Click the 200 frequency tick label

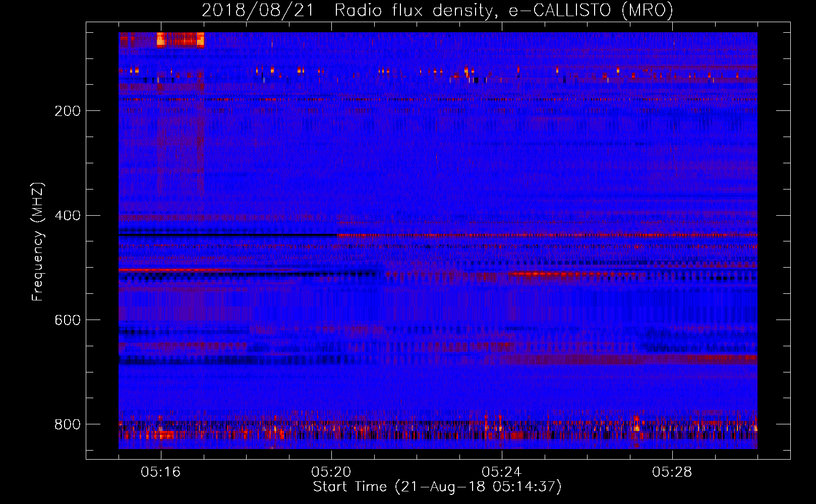[x=68, y=111]
